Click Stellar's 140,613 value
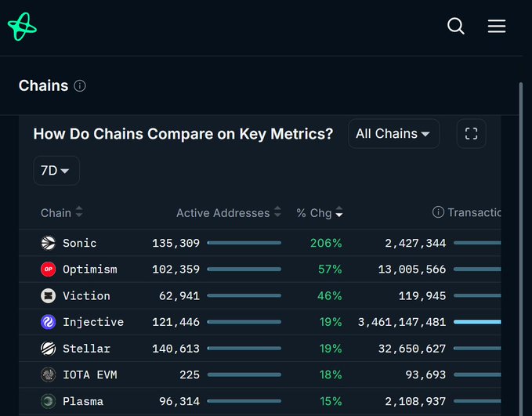The height and width of the screenshot is (416, 532). click(176, 349)
